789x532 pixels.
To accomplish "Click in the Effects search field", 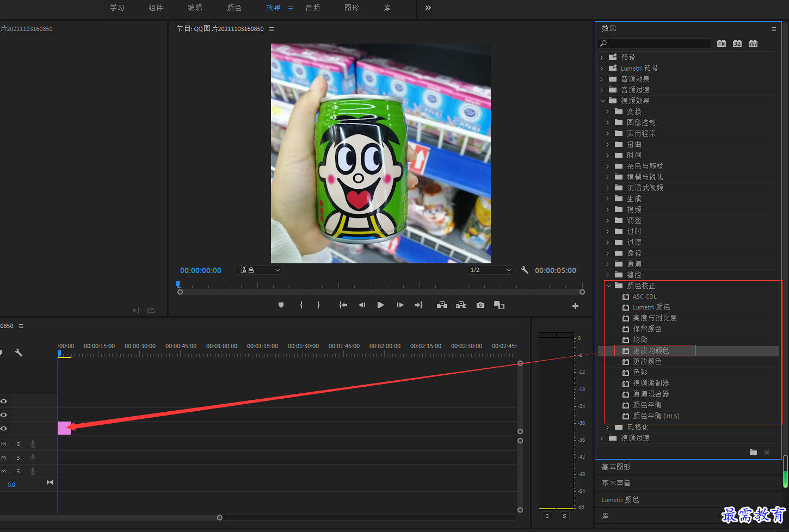I will tap(655, 44).
